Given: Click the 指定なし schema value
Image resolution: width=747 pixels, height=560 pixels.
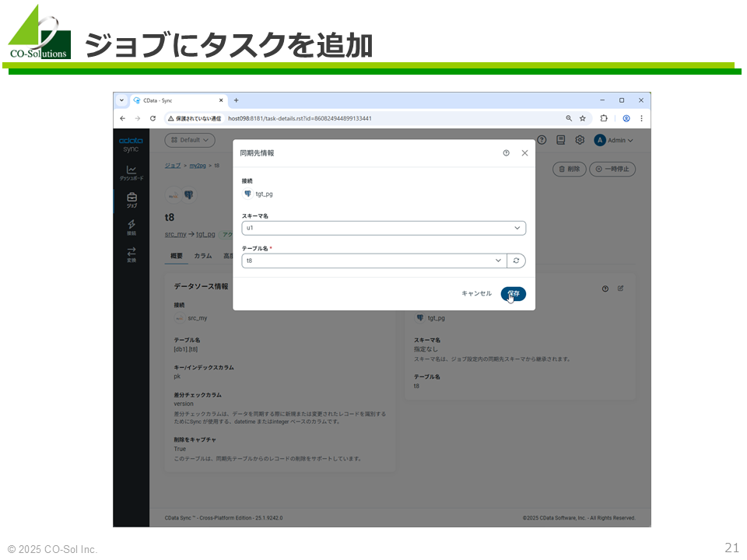Looking at the screenshot, I should point(426,349).
